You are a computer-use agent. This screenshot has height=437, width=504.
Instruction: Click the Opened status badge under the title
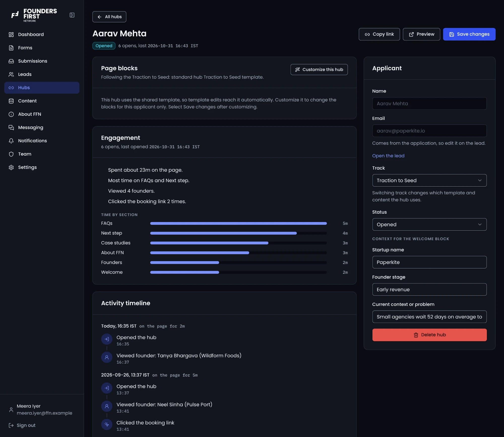(x=104, y=46)
